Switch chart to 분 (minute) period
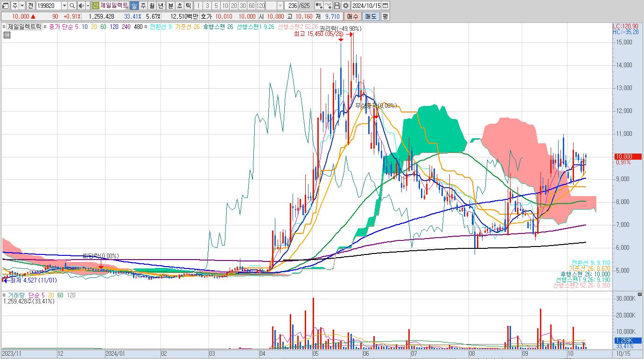Image resolution: width=644 pixels, height=359 pixels. [x=170, y=6]
